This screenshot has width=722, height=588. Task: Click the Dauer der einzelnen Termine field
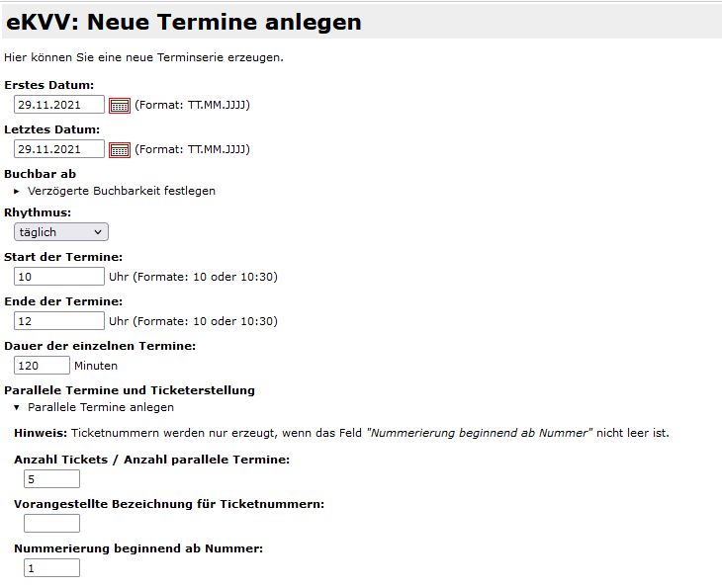pyautogui.click(x=42, y=366)
